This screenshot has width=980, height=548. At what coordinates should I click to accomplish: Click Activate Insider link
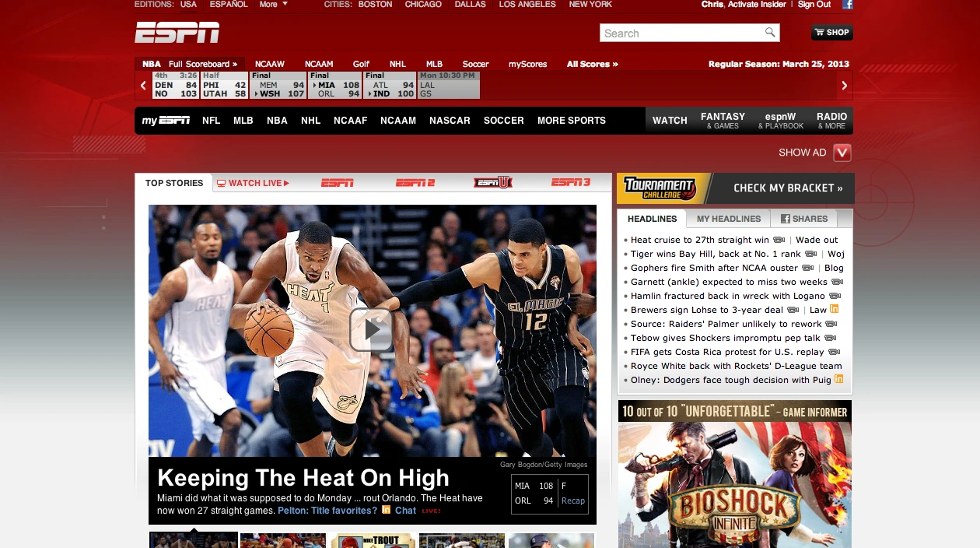[x=757, y=5]
